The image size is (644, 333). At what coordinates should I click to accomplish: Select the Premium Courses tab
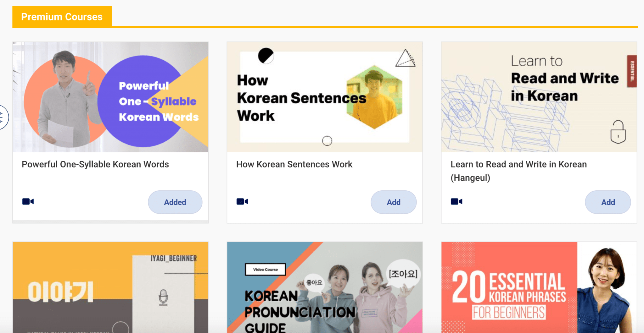pos(62,17)
